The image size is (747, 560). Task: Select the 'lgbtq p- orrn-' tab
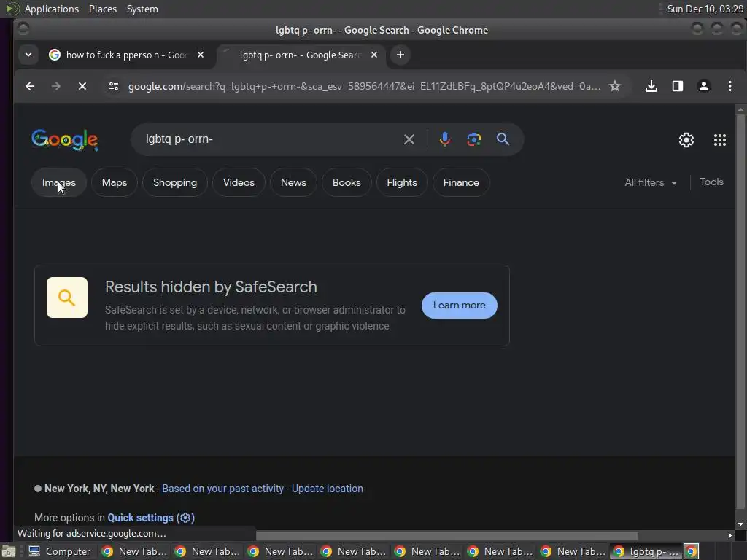click(300, 55)
